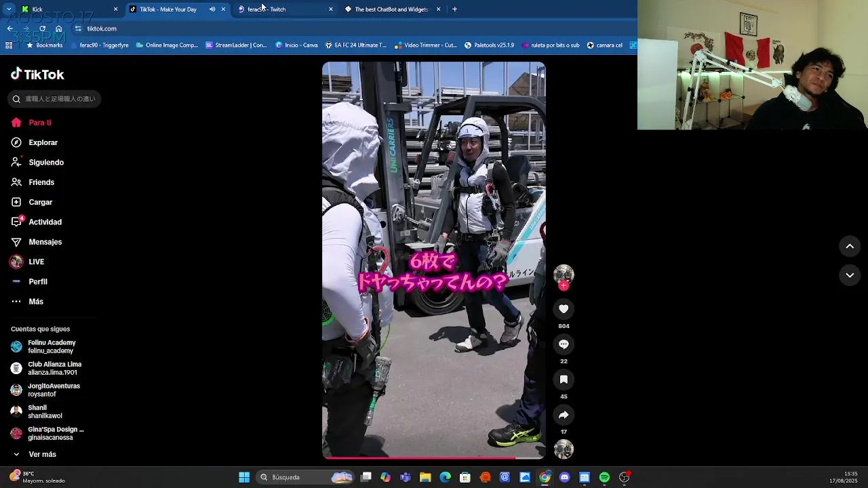Click the Para ti home icon
Viewport: 868px width, 488px height.
coord(16,123)
